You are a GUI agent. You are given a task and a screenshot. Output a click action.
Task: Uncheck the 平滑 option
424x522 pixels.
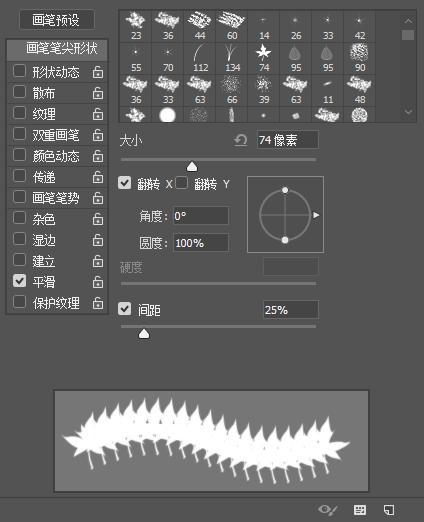pyautogui.click(x=19, y=281)
